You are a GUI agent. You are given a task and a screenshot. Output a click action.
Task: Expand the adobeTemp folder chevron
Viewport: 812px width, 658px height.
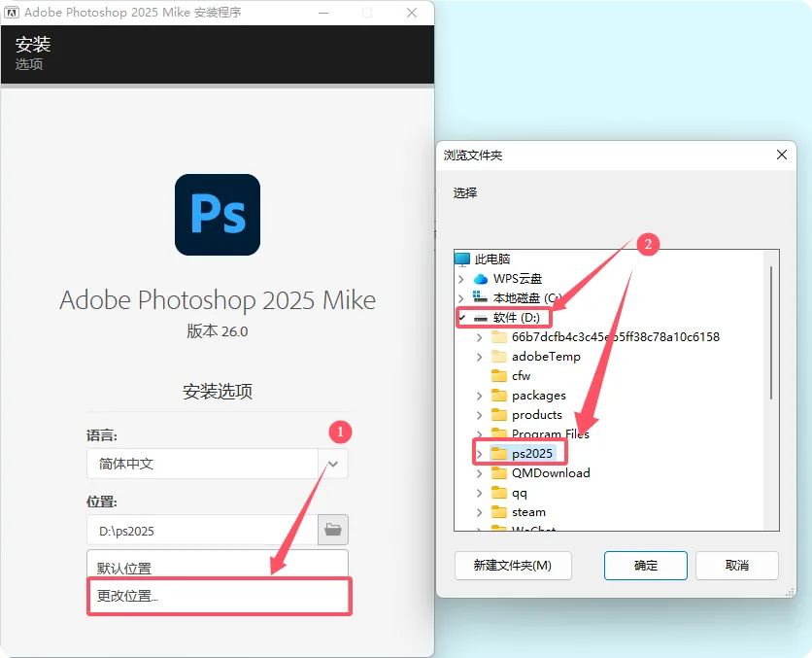480,357
